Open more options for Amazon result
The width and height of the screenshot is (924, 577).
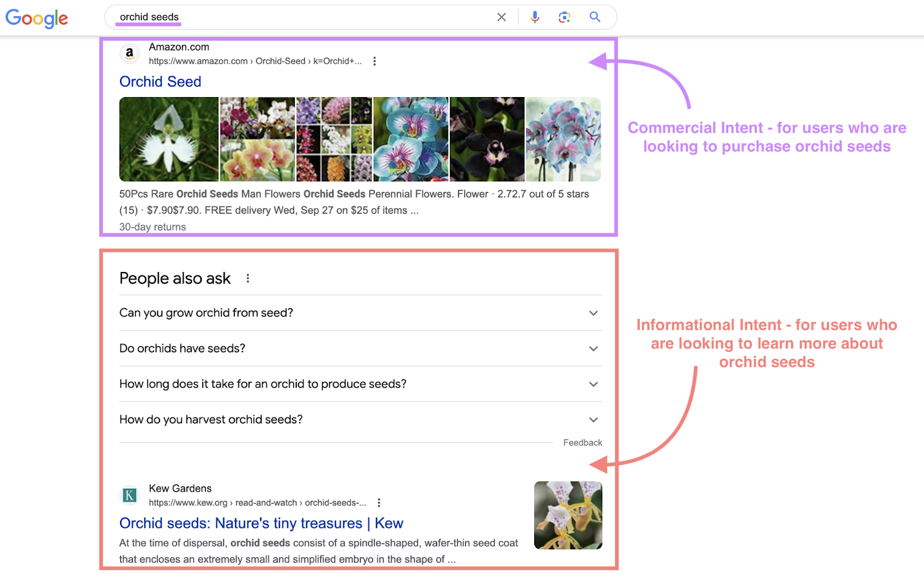click(x=374, y=61)
